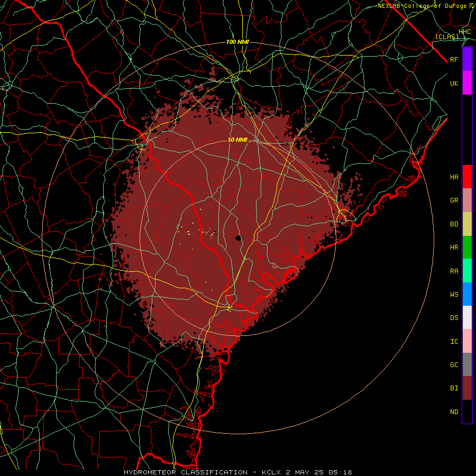Click the HHC product code text
Image resolution: width=476 pixels, height=476 pixels.
click(x=464, y=32)
